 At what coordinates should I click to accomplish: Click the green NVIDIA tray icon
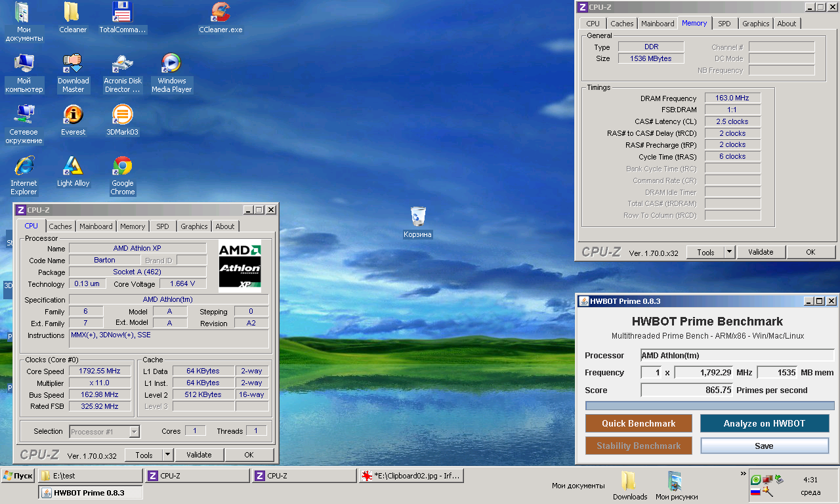pos(756,480)
